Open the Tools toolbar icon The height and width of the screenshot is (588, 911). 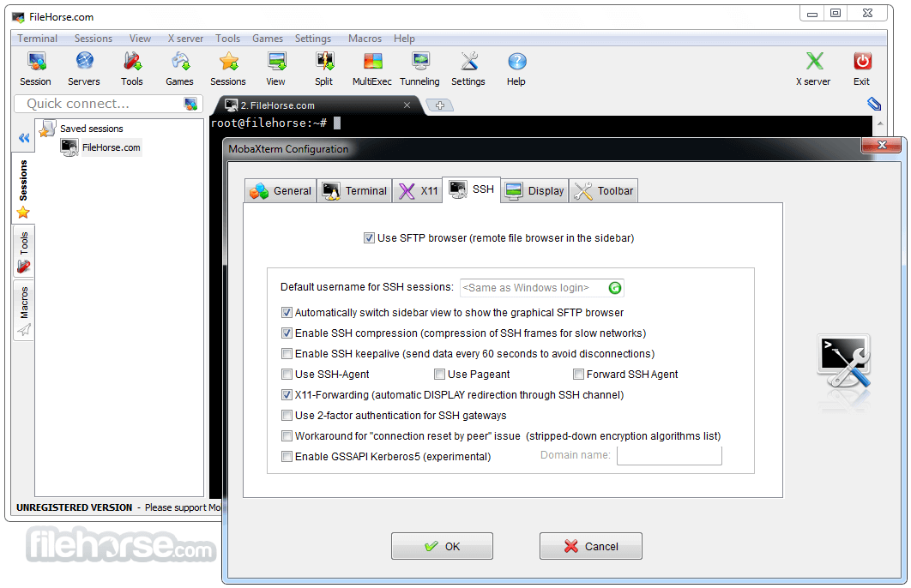tap(132, 69)
